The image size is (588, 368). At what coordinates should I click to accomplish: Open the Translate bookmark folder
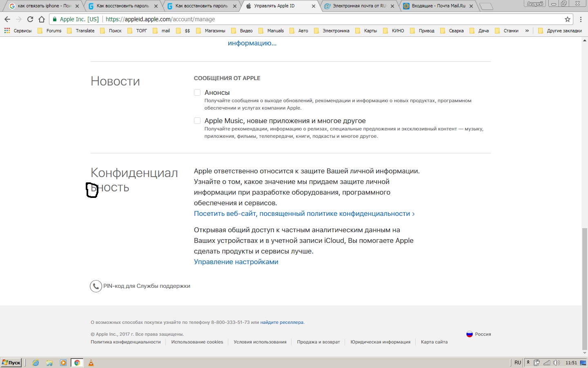click(80, 31)
